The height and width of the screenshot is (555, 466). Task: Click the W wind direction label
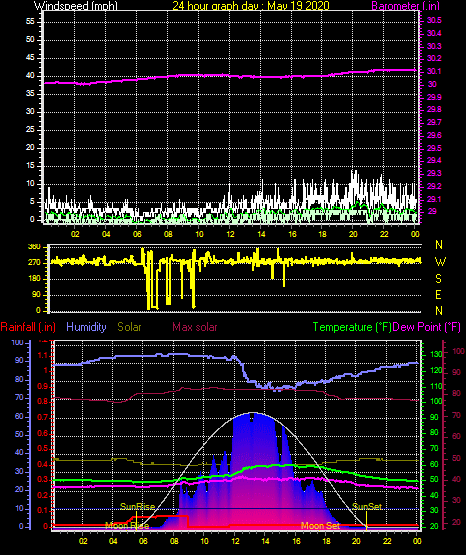440,262
